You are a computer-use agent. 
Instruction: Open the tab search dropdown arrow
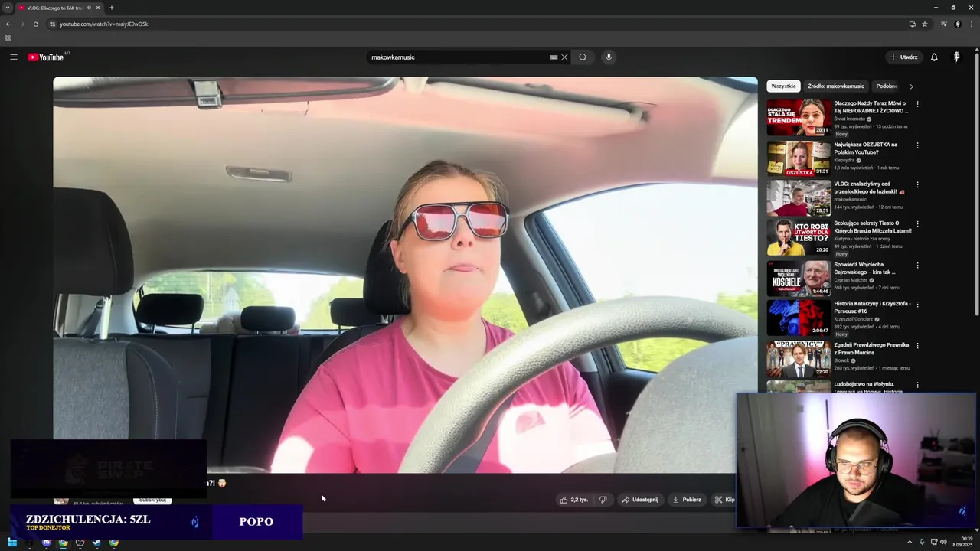pos(8,8)
